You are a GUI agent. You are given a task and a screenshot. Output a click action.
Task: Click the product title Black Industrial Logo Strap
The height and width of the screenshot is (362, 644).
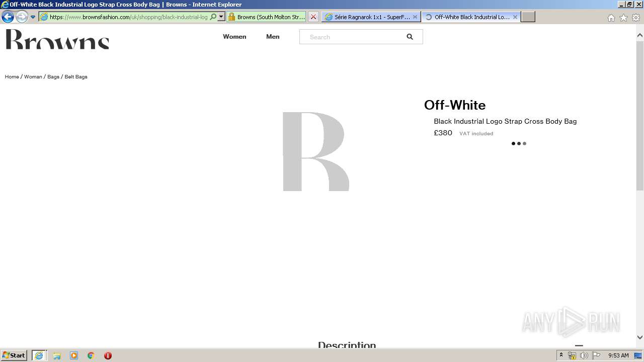(x=505, y=121)
